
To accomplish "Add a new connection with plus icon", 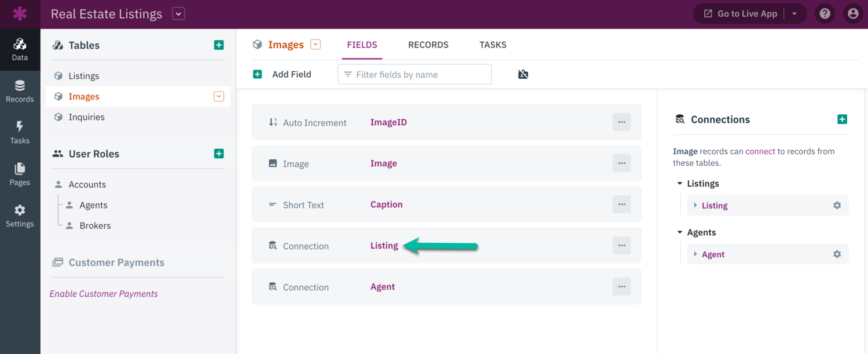I will (842, 119).
